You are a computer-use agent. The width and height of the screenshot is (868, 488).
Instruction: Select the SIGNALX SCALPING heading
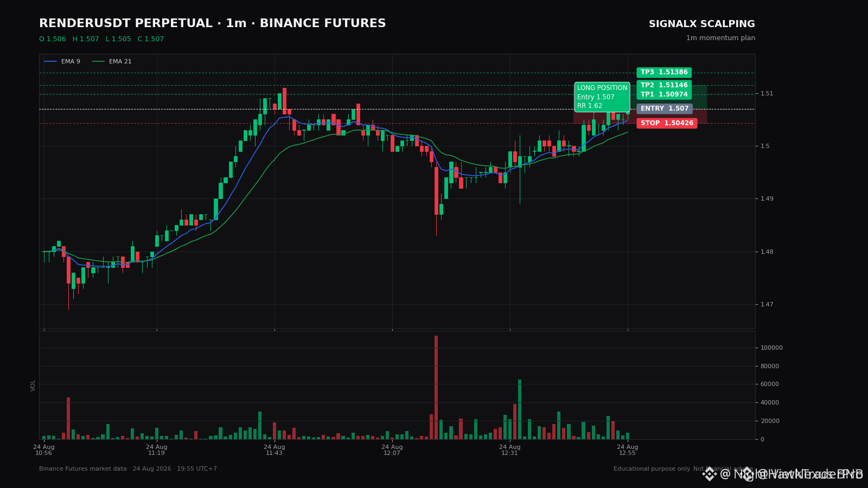(x=702, y=24)
